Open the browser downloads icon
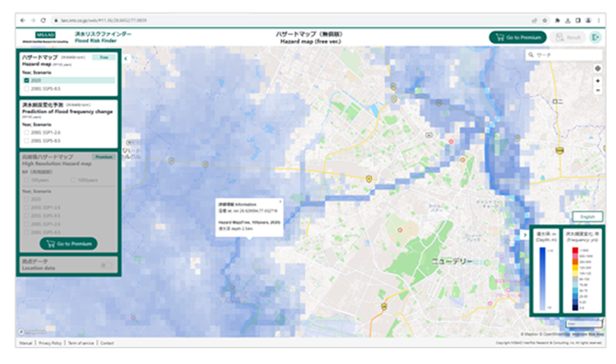This screenshot has height=364, width=616. tap(568, 21)
